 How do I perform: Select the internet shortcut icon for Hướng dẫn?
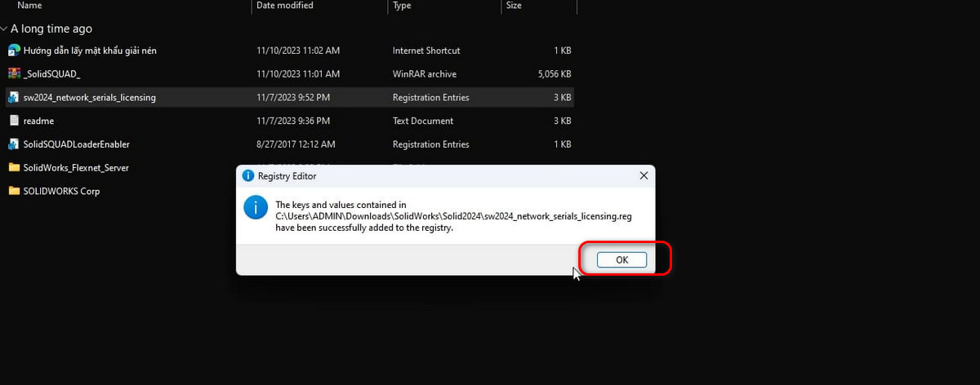point(13,51)
